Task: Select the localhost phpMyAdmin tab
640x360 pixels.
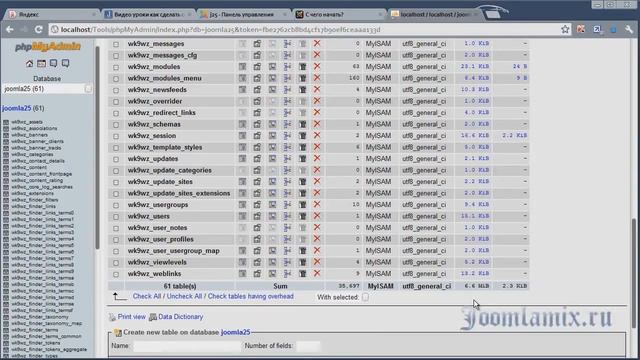Action: point(434,14)
